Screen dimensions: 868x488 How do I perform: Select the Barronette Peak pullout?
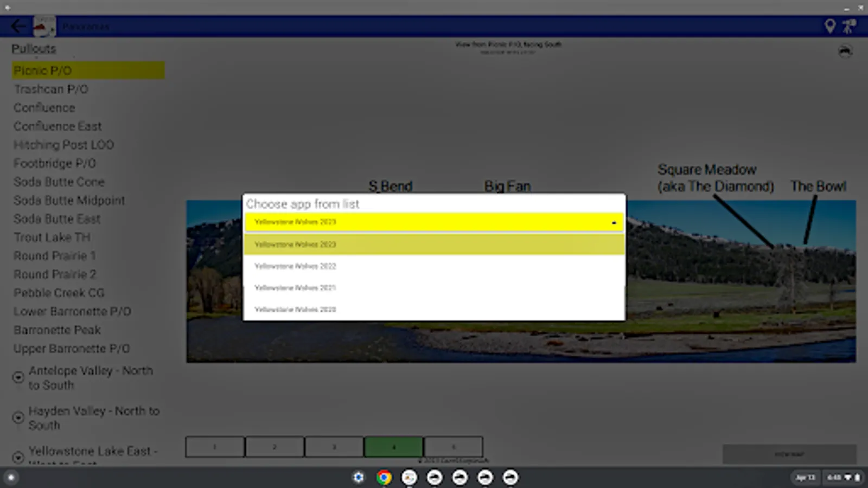pos(57,330)
